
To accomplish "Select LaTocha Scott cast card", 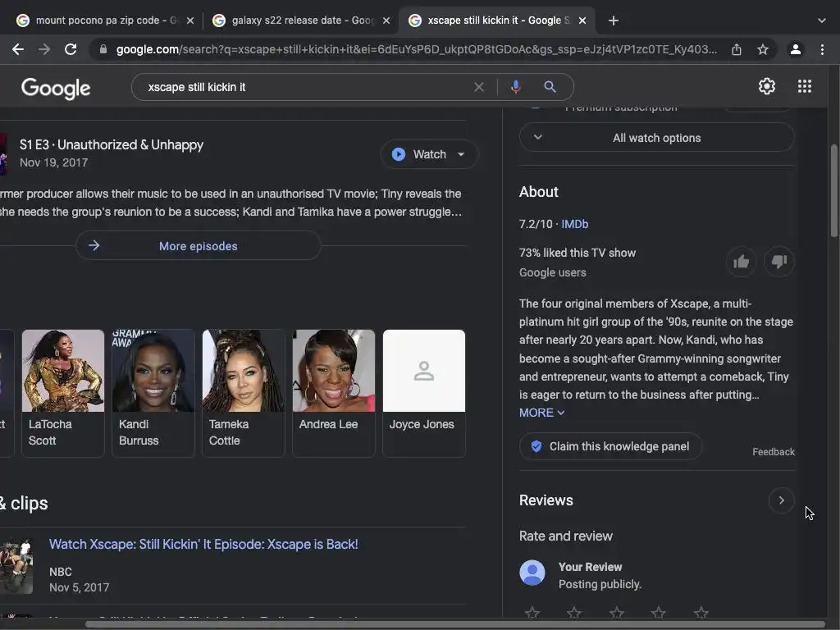I will tap(63, 393).
